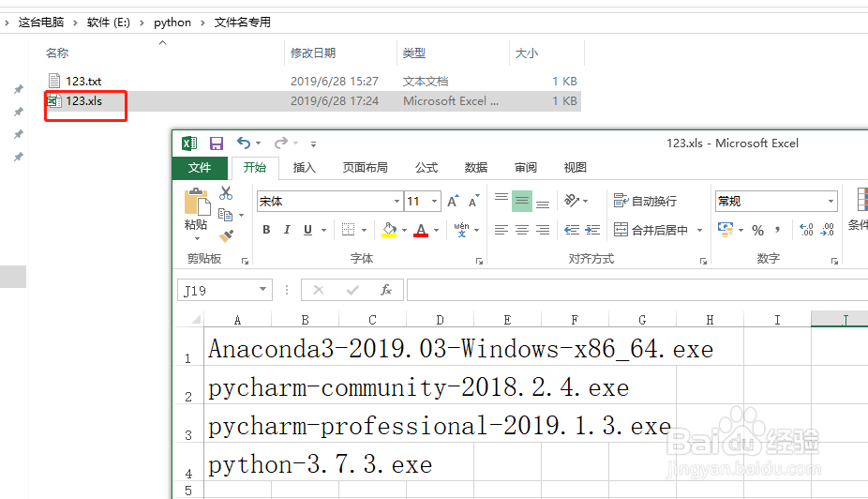Apply percent style format
The image size is (868, 499).
pos(757,230)
